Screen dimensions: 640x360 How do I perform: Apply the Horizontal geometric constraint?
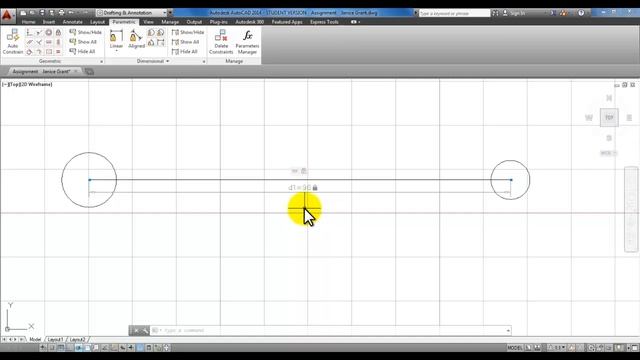point(49,42)
